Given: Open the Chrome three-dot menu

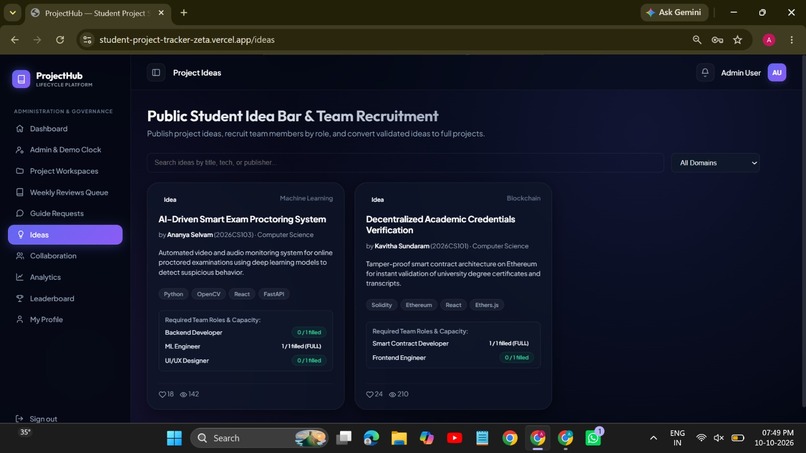Looking at the screenshot, I should (x=791, y=40).
